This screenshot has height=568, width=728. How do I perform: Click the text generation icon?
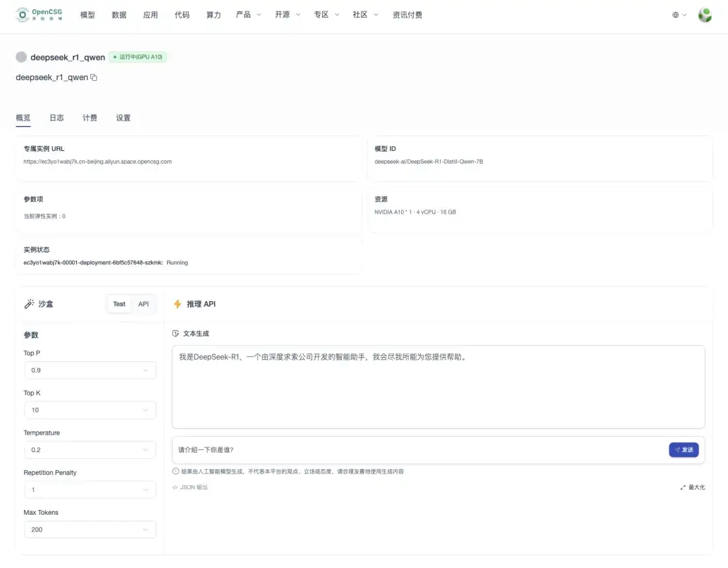[x=175, y=334]
